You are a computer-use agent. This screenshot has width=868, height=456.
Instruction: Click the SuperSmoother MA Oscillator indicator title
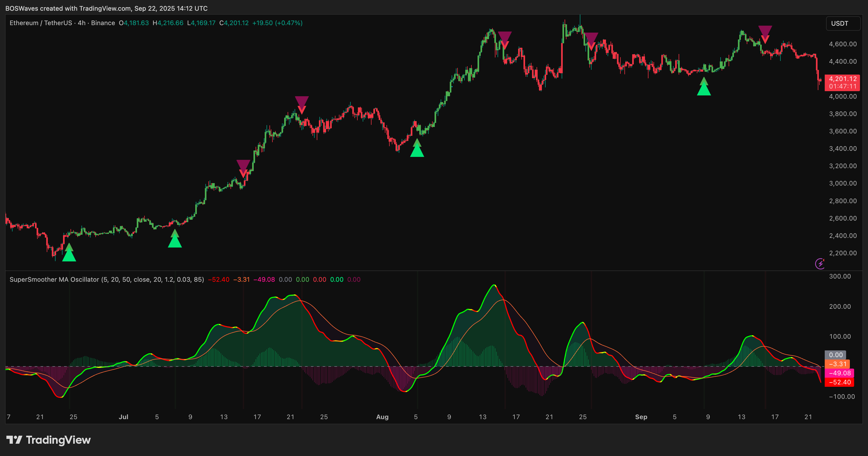point(107,280)
